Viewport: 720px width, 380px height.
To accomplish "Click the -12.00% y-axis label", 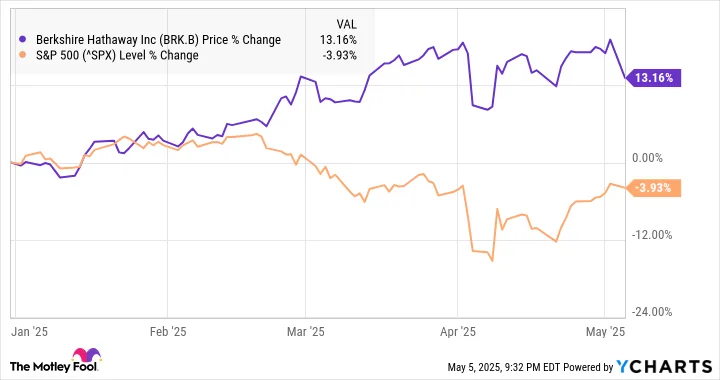I will point(652,235).
